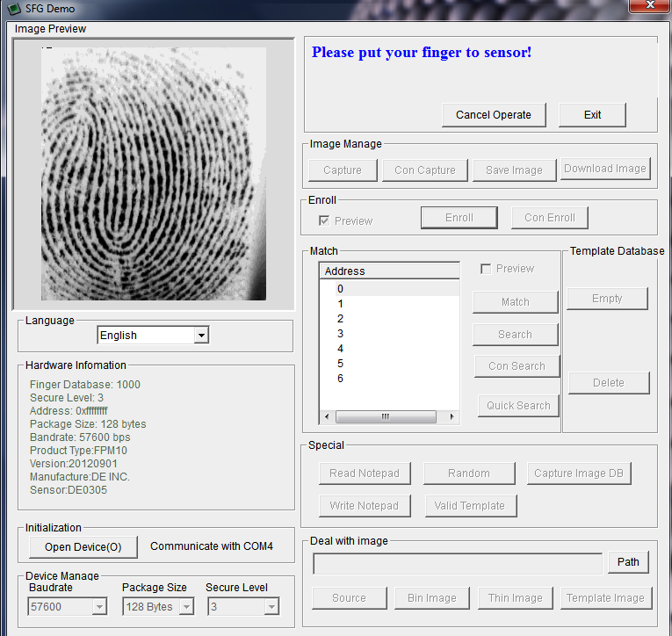The height and width of the screenshot is (636, 672).
Task: Click the Template Image button
Action: pyautogui.click(x=605, y=598)
